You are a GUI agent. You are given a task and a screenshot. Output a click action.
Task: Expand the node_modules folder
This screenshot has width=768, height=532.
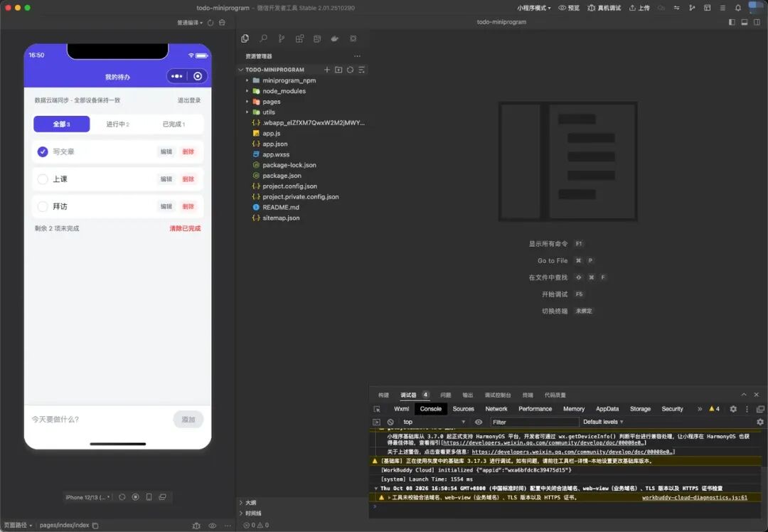(247, 91)
